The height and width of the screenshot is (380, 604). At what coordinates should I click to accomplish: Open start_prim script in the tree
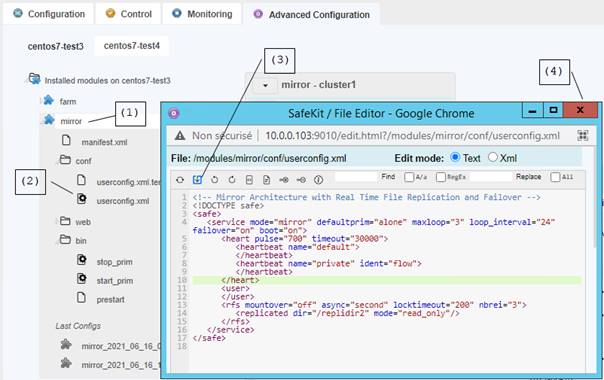pyautogui.click(x=115, y=281)
